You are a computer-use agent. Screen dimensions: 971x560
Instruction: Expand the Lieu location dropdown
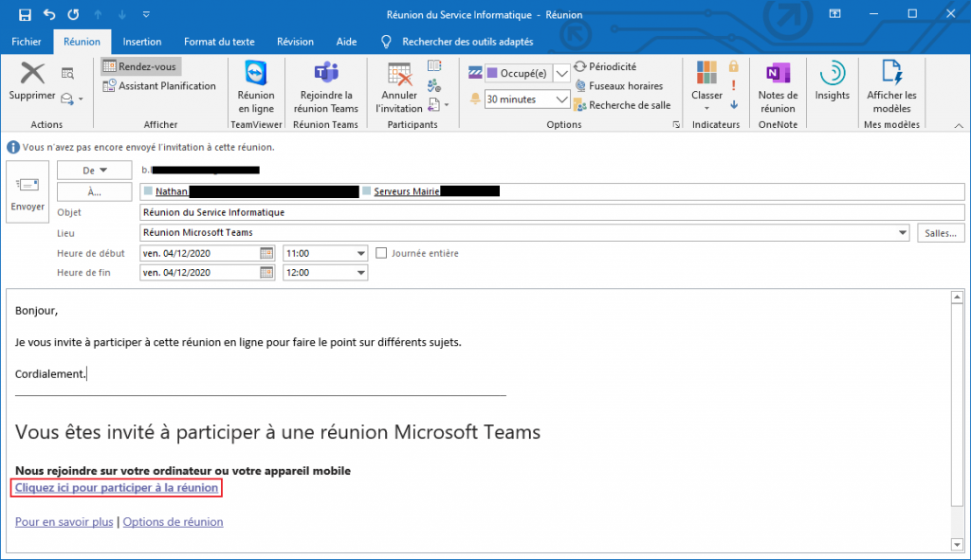(x=903, y=233)
